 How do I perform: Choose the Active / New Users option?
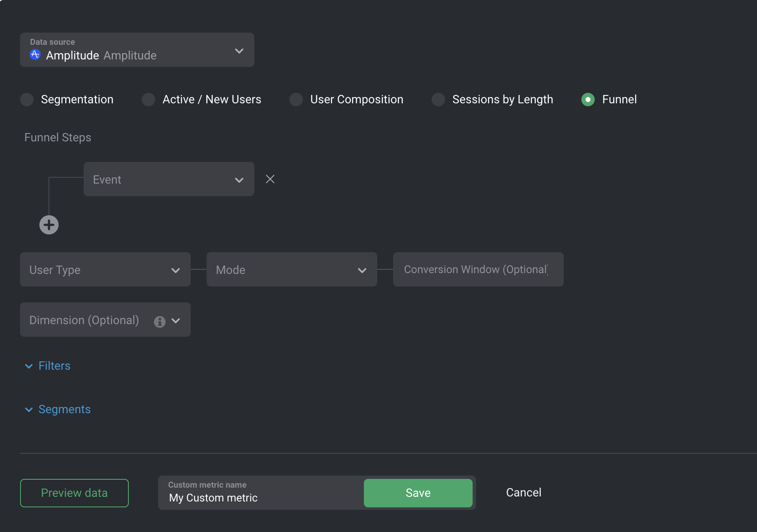pos(148,100)
